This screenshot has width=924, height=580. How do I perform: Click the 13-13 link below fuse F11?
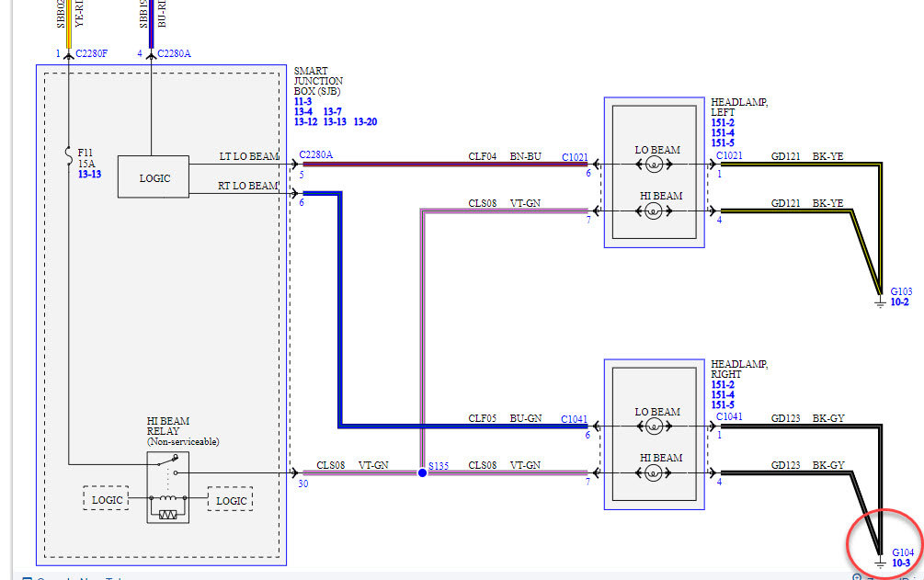[x=89, y=172]
